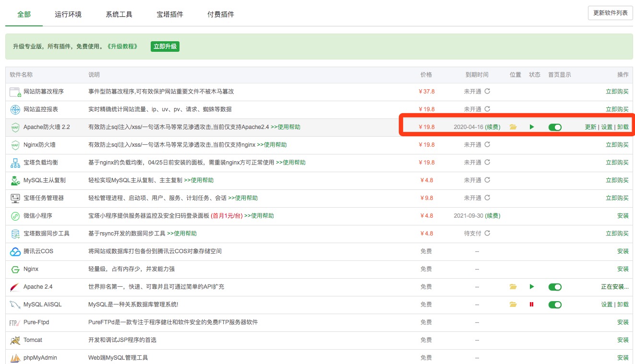Click the Tomcat cat icon

15,340
